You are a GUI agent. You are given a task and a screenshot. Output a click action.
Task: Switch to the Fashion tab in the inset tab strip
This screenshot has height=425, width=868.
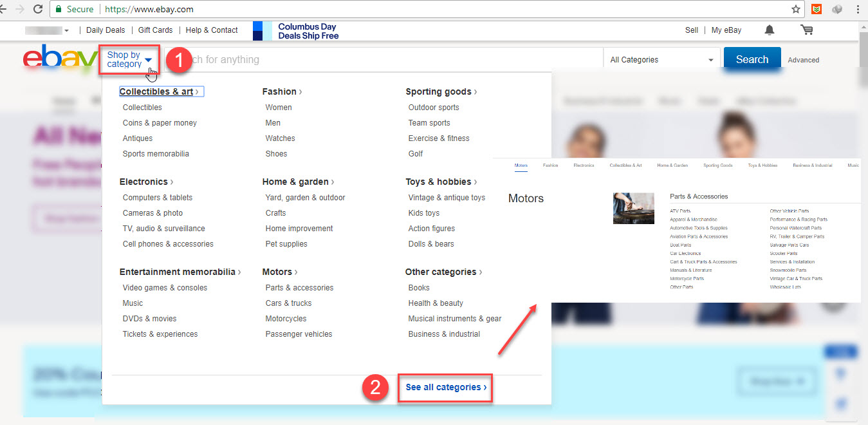tap(550, 165)
